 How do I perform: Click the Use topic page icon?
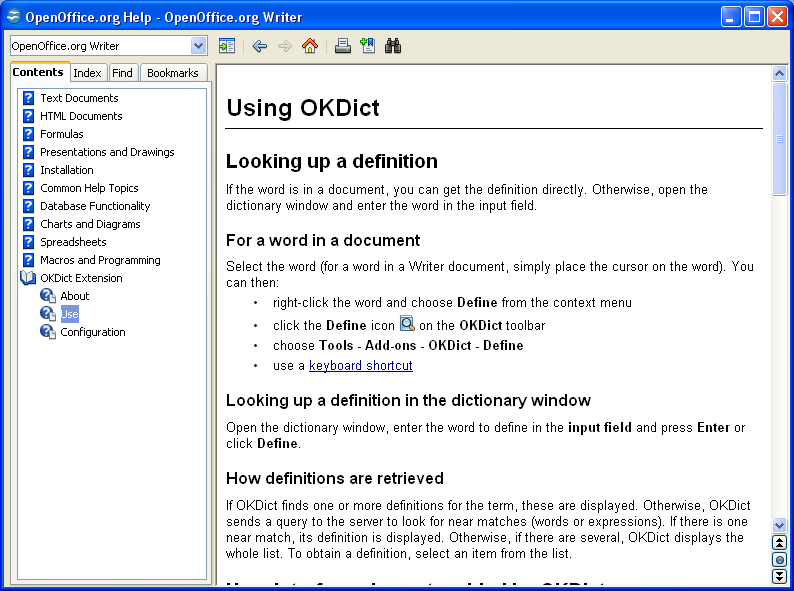point(48,314)
